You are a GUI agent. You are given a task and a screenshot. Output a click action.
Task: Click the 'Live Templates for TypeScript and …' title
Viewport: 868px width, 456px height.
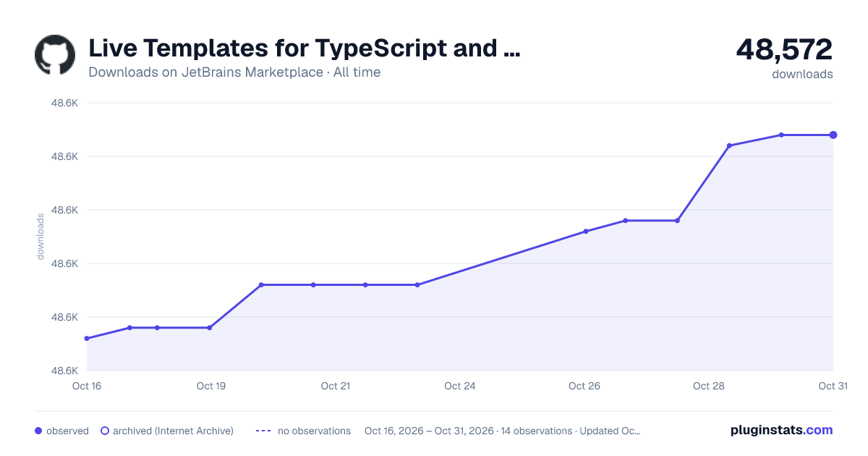point(304,48)
